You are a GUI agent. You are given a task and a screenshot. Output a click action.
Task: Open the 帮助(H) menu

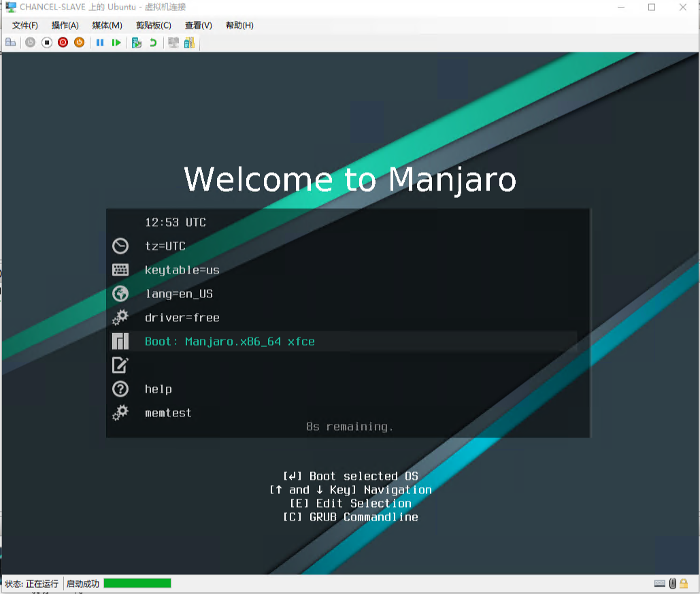pyautogui.click(x=239, y=25)
